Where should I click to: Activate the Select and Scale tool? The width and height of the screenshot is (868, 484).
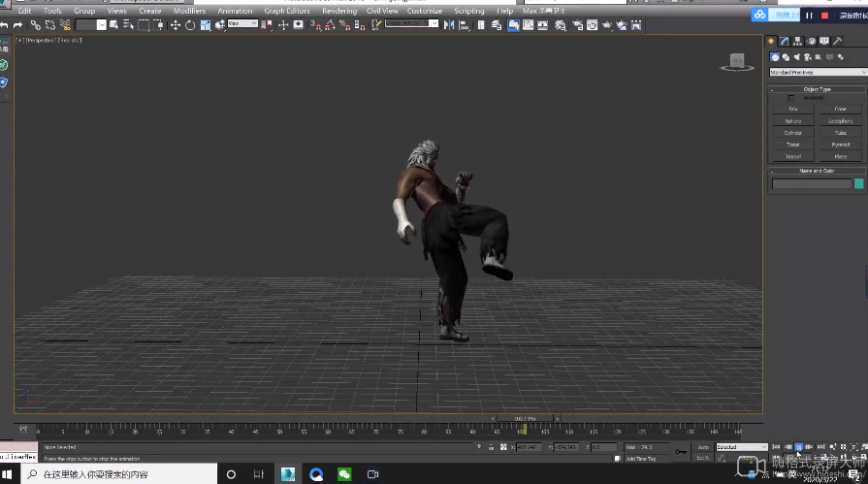point(206,25)
